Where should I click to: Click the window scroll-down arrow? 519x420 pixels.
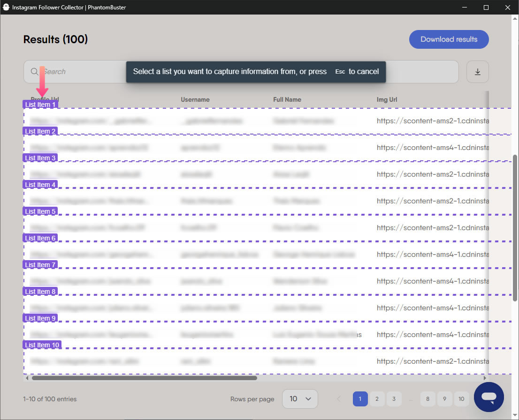pos(515,415)
